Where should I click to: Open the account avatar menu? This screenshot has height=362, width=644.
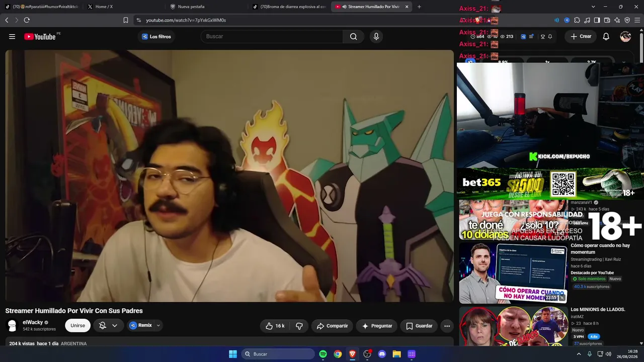625,37
